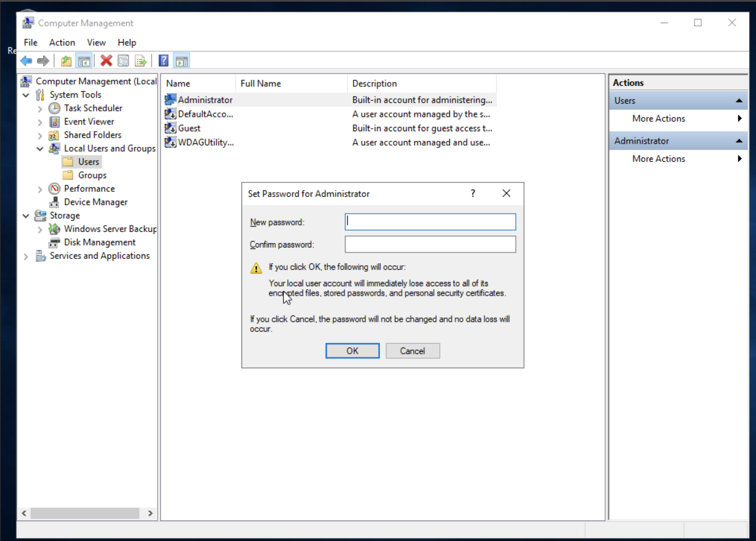
Task: Click the Up one level folder icon
Action: click(66, 61)
